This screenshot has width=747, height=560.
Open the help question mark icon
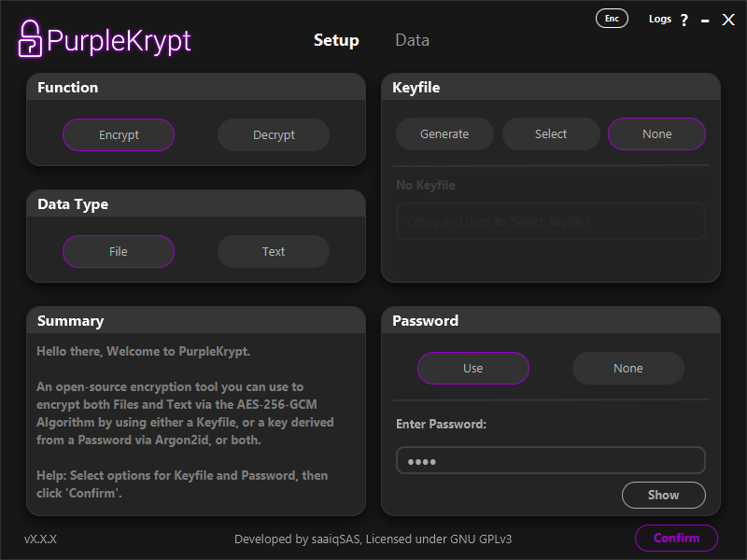[684, 20]
